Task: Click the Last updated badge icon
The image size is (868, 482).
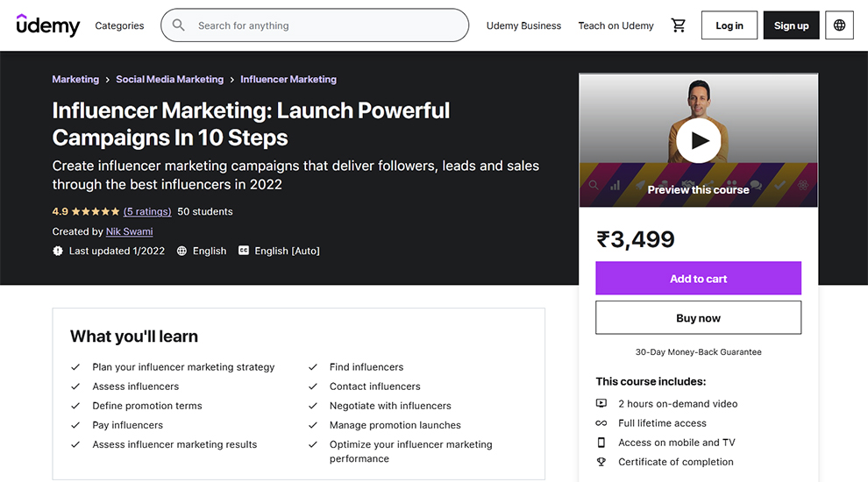Action: pos(58,251)
